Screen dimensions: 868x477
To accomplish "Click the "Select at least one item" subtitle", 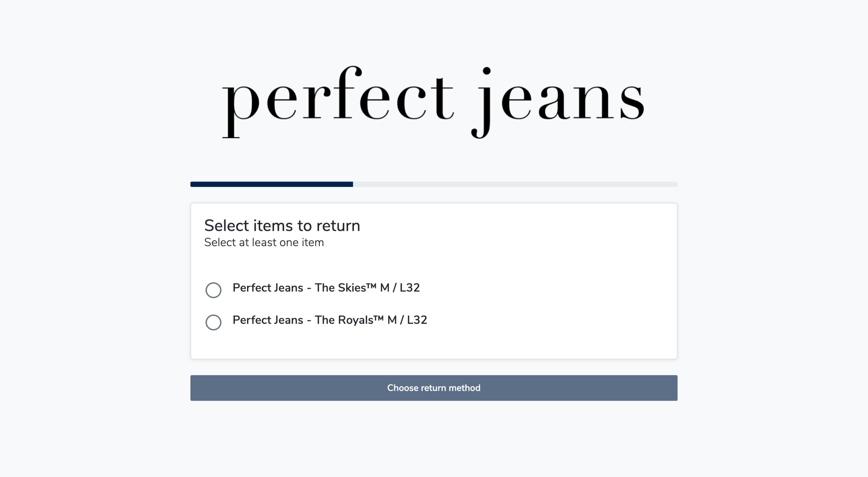I will point(264,242).
